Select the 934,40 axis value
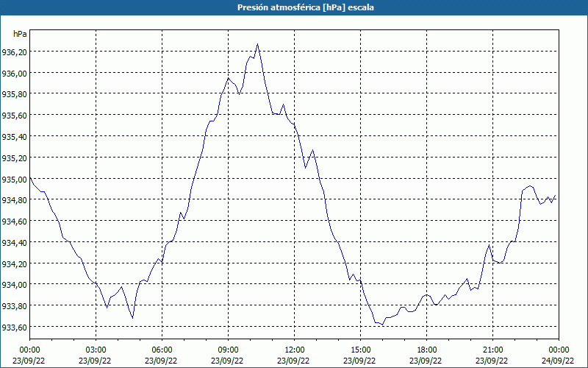The height and width of the screenshot is (368, 588). point(14,242)
